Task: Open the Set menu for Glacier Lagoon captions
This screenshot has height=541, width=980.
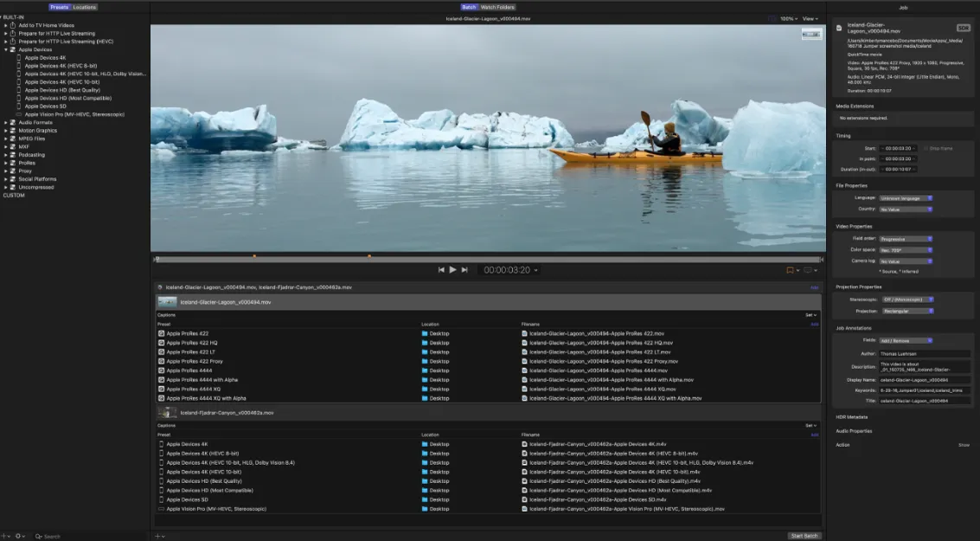Action: 810,315
